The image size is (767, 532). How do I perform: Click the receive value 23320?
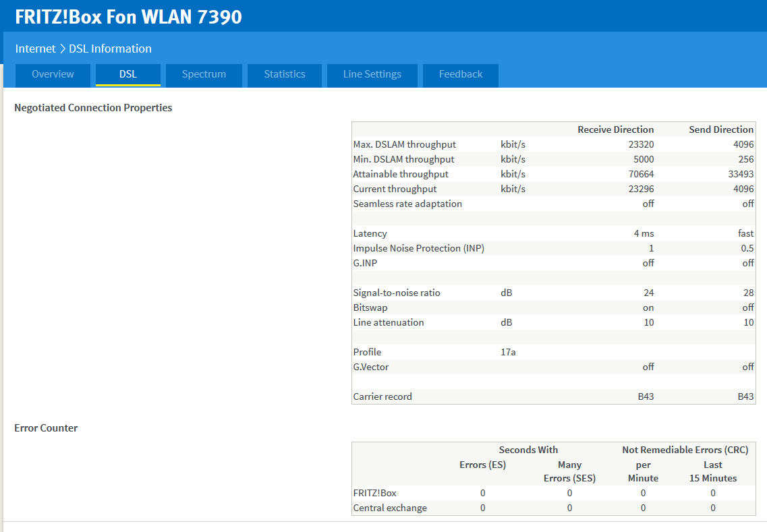641,145
